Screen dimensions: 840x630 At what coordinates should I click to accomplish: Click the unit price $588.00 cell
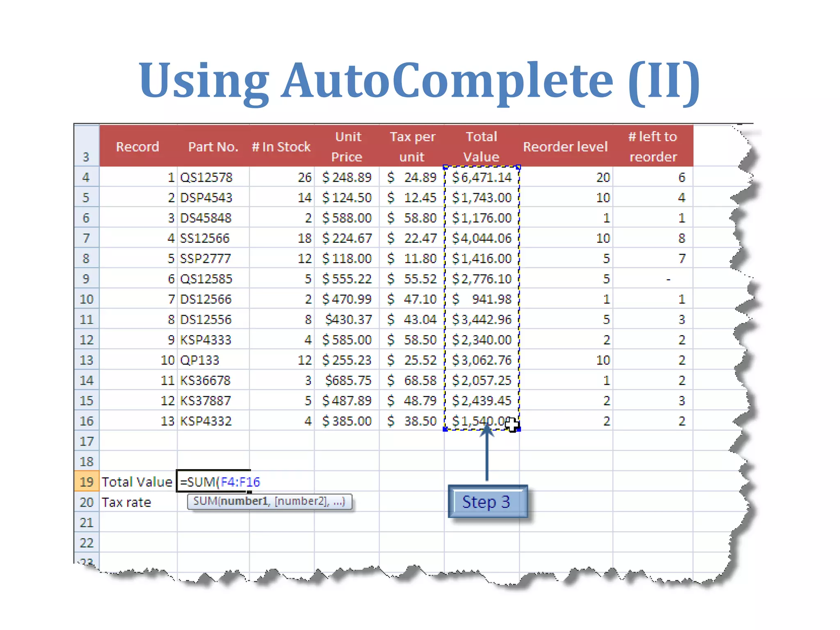(347, 218)
